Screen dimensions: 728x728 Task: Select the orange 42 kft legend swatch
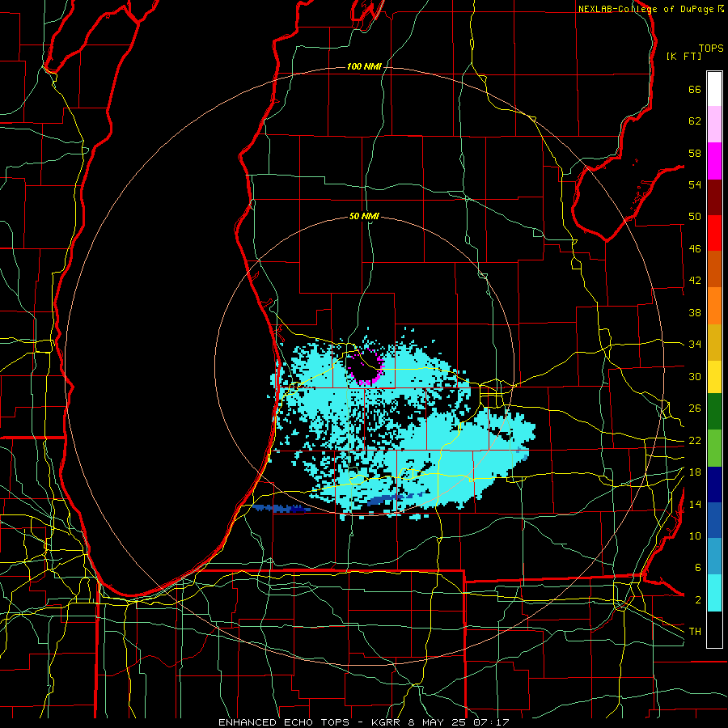714,306
